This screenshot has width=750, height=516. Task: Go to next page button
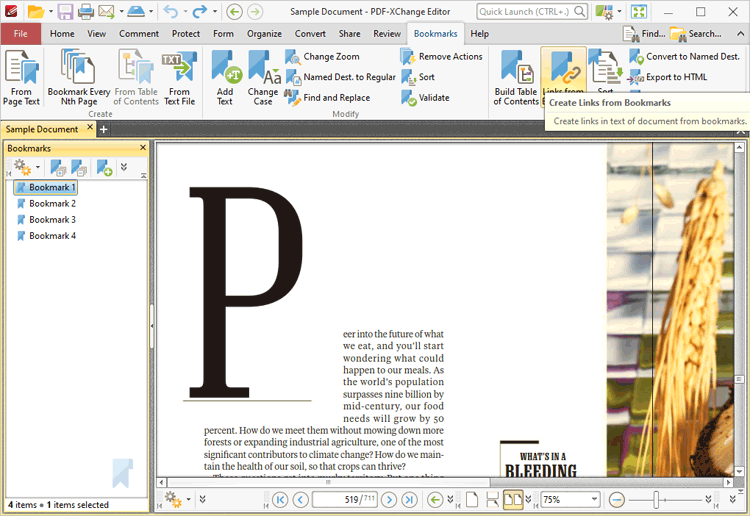(x=389, y=500)
